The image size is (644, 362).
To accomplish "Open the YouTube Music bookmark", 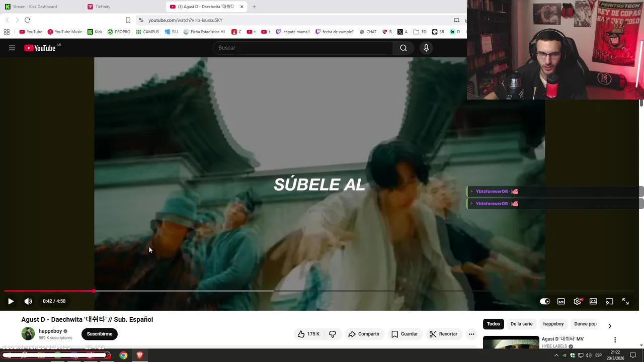I will [x=64, y=32].
